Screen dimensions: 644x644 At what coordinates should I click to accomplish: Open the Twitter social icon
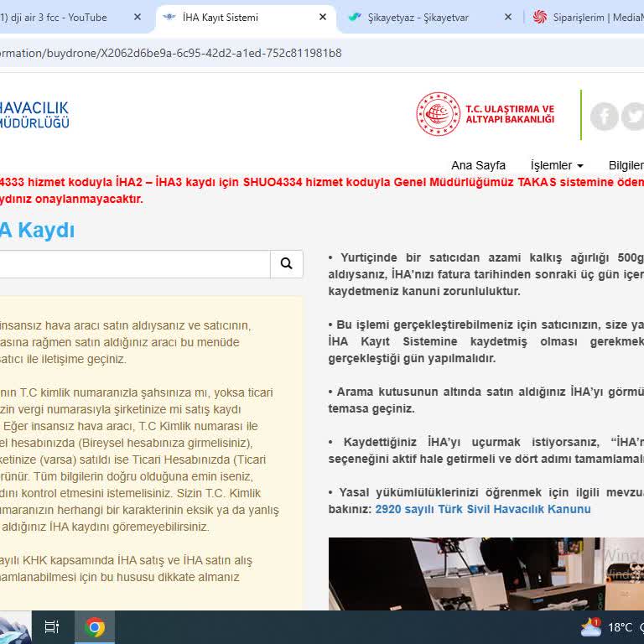633,117
